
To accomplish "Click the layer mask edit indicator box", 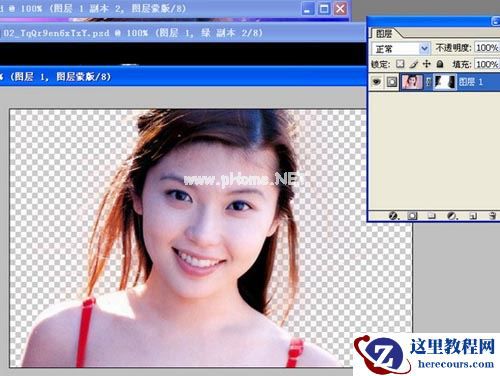I will (x=392, y=82).
